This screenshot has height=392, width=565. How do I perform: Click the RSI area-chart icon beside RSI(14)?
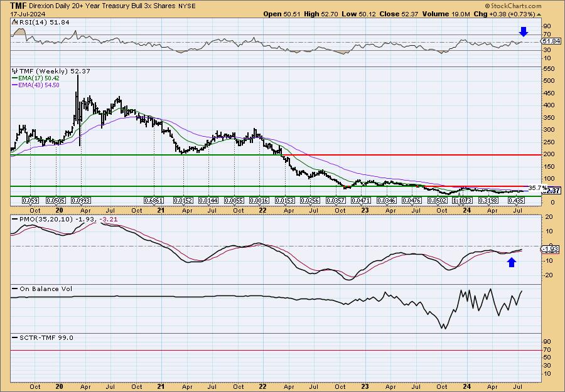point(14,23)
